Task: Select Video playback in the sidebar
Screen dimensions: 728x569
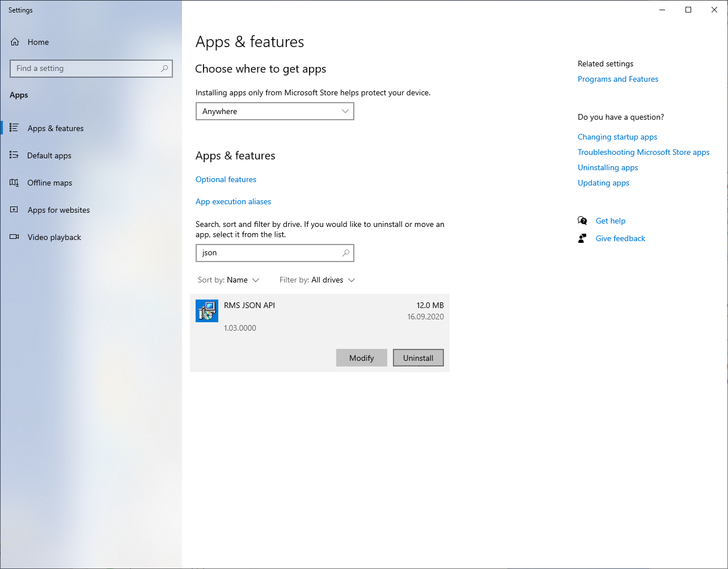Action: point(91,237)
